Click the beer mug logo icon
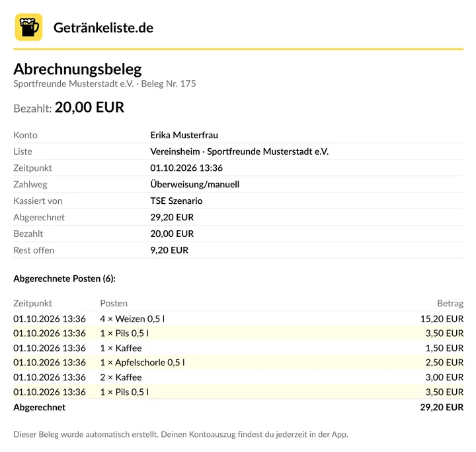The width and height of the screenshot is (476, 452). pyautogui.click(x=29, y=27)
